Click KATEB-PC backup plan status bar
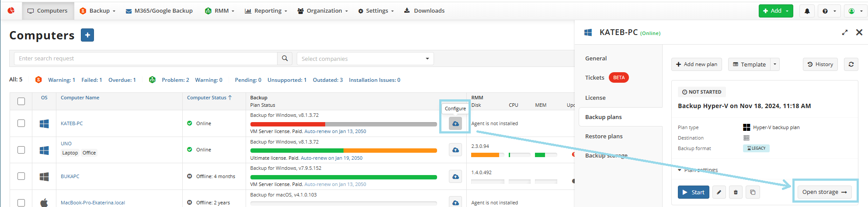The image size is (868, 207). [x=344, y=124]
